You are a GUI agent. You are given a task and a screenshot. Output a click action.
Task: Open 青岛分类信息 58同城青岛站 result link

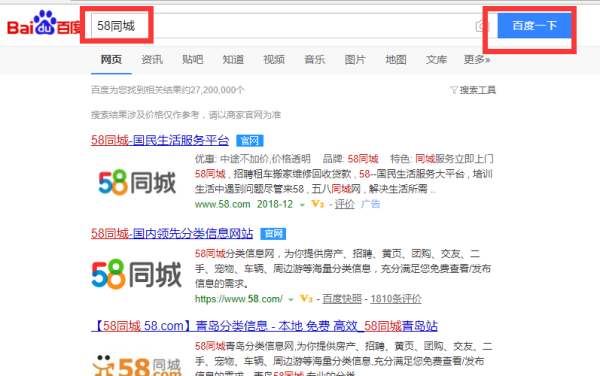(264, 326)
